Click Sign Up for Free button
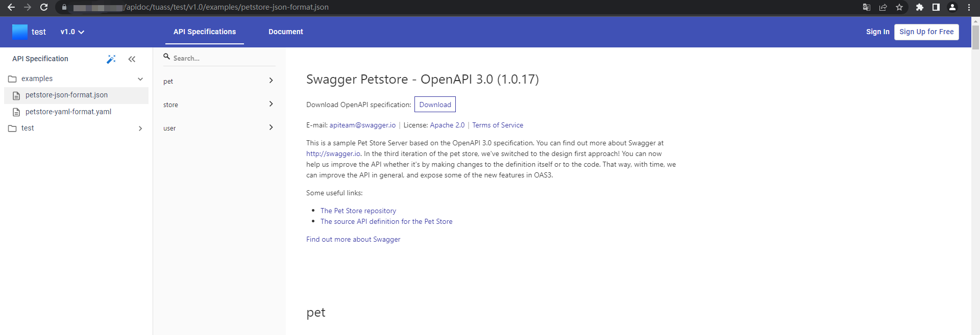Image resolution: width=980 pixels, height=335 pixels. (926, 32)
